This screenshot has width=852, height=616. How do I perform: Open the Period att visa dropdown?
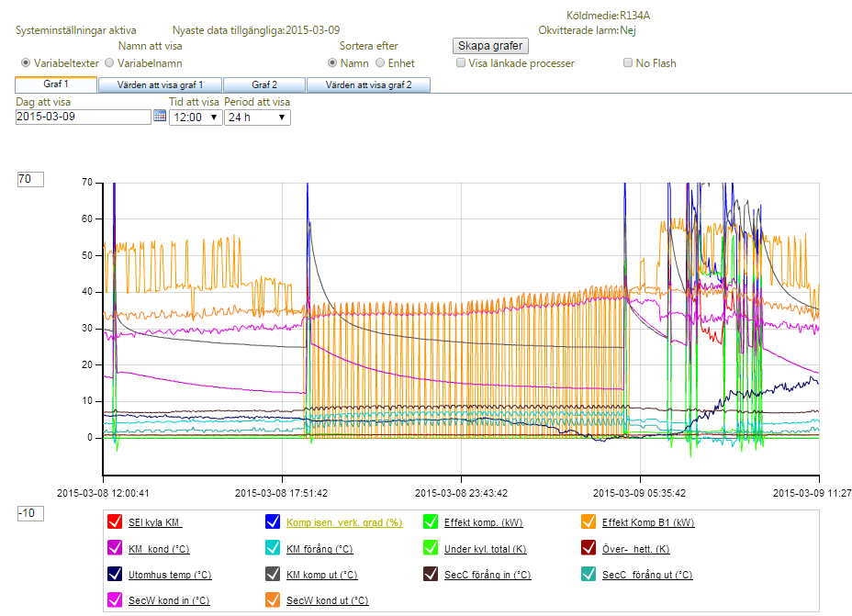[257, 118]
